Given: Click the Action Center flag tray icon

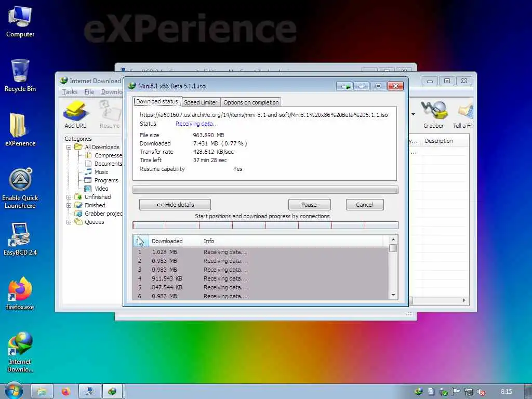Looking at the screenshot, I should 456,392.
